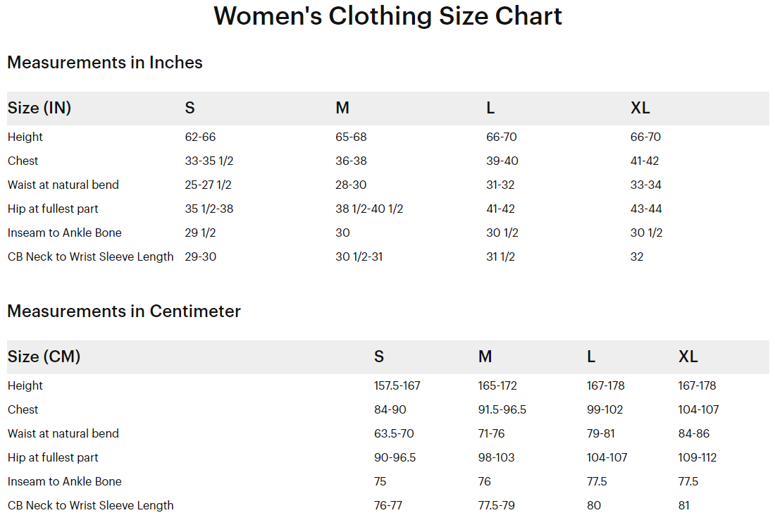Select the Chest value 33-35 1/2

209,161
